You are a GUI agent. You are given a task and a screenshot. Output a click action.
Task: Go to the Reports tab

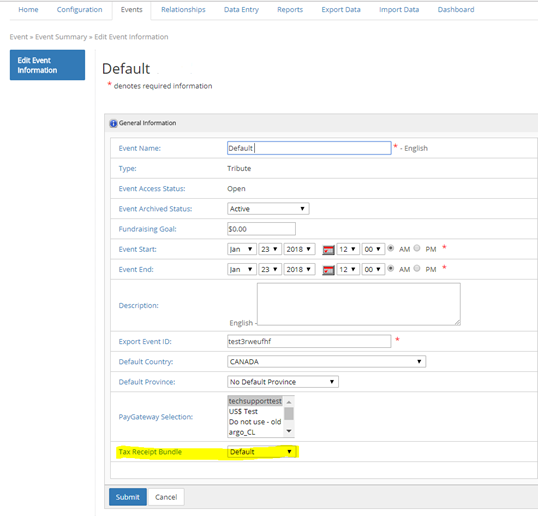tap(290, 10)
